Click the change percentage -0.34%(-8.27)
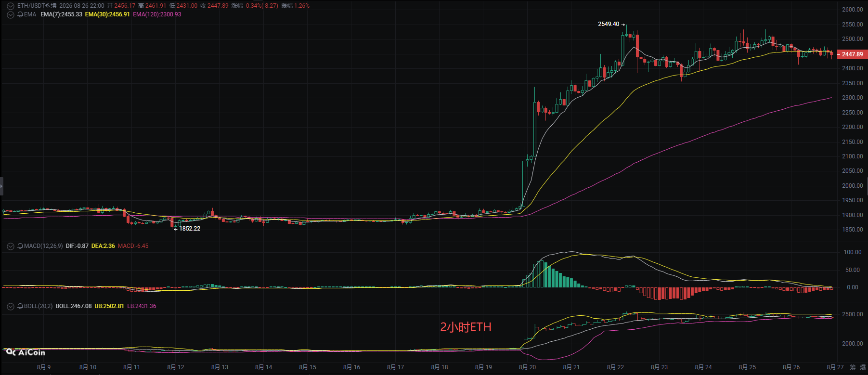This screenshot has width=868, height=375. pos(261,6)
